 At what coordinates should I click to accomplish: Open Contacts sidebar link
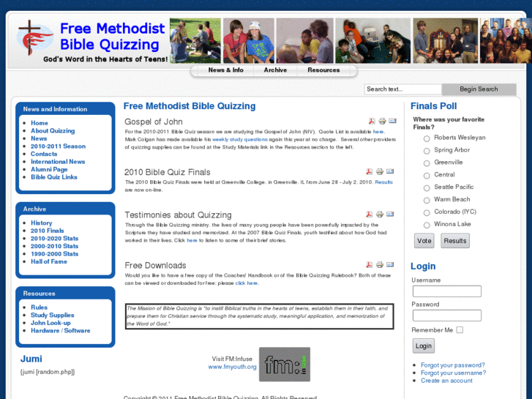pyautogui.click(x=44, y=154)
